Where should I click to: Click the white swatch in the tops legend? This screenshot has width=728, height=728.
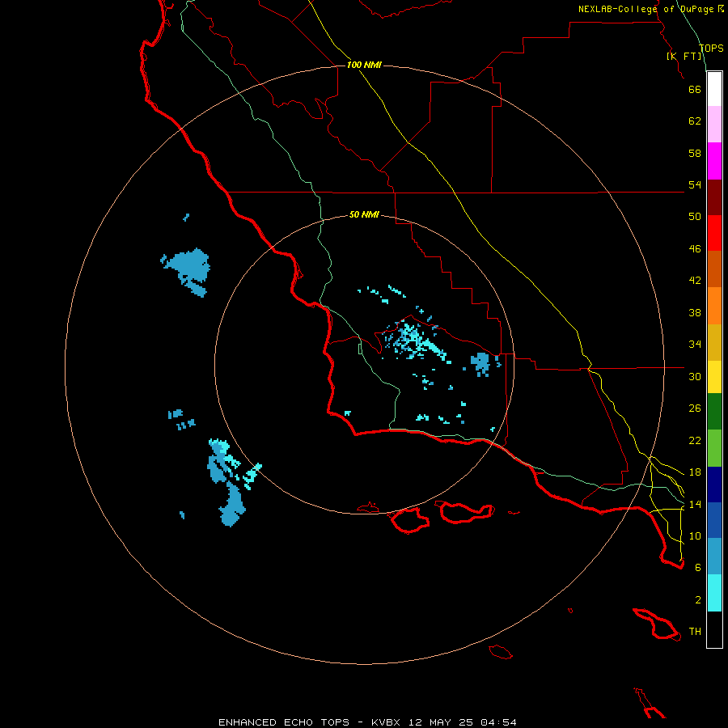(x=714, y=89)
